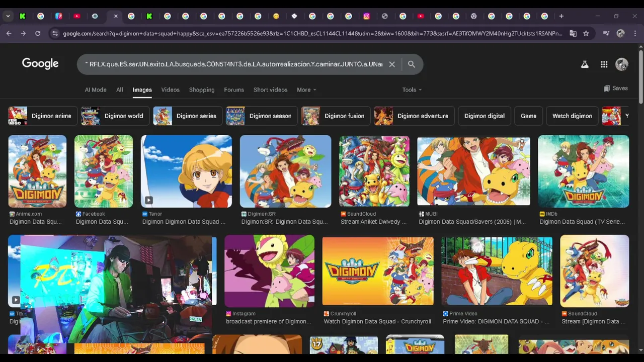Open the MUBI Data Squad/Savers image
Viewport: 644px width, 362px height.
[x=473, y=171]
